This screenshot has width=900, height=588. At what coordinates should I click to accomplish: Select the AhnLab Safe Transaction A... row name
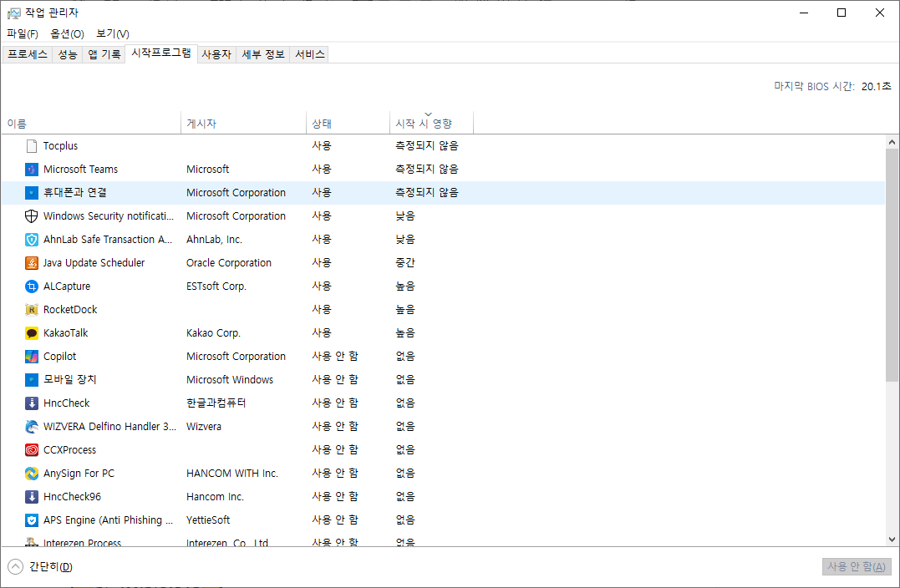(x=107, y=239)
